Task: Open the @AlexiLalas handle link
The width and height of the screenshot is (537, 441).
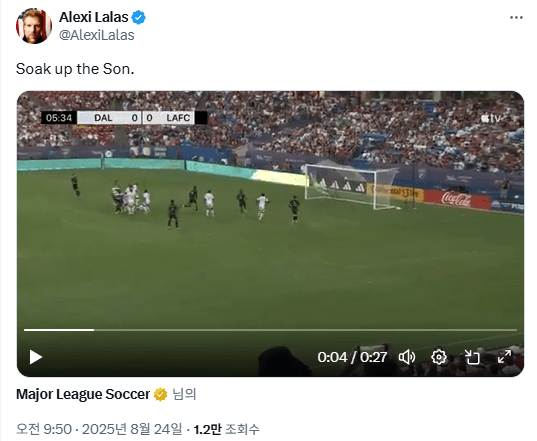Action: pos(97,35)
